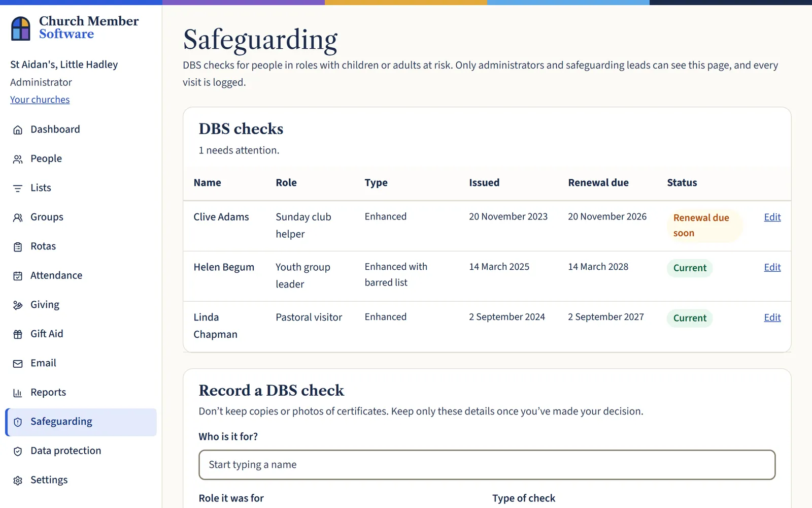Click the Reports bar chart icon
Image resolution: width=812 pixels, height=508 pixels.
pyautogui.click(x=18, y=393)
